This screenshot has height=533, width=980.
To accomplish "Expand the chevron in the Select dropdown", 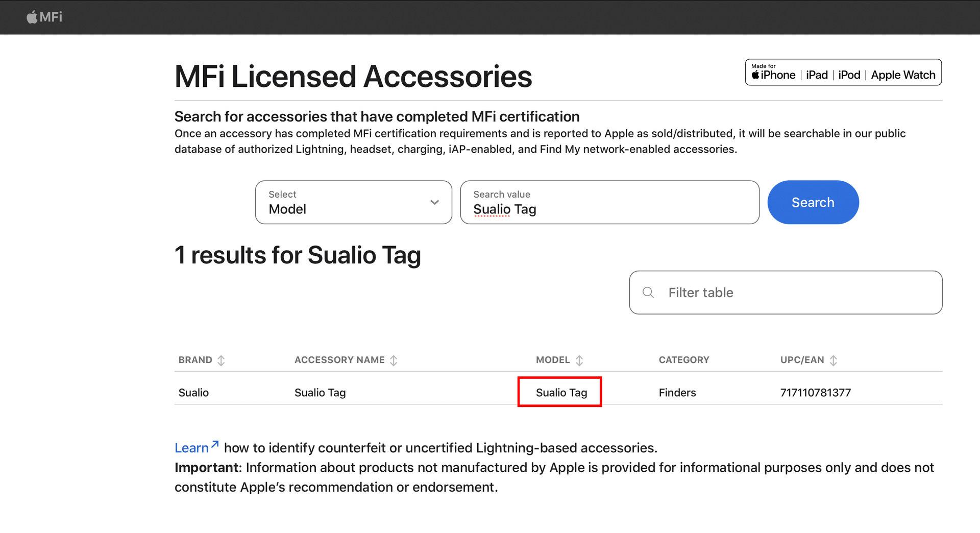I will (434, 202).
